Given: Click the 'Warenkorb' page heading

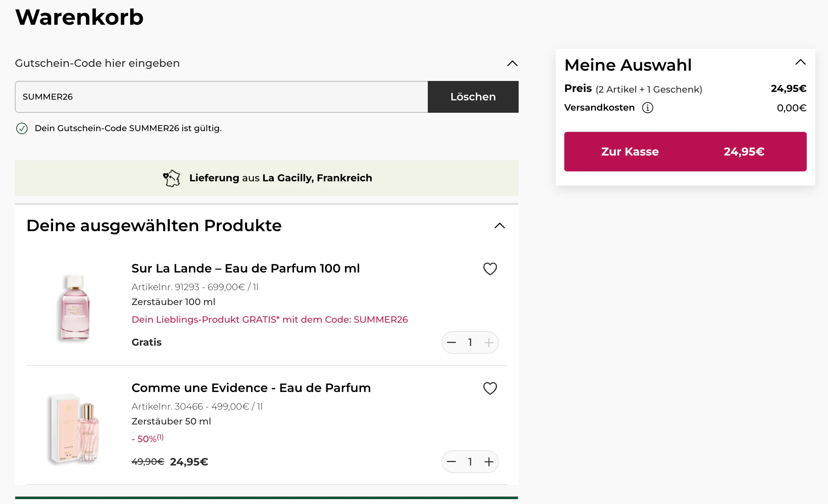Looking at the screenshot, I should coord(80,17).
